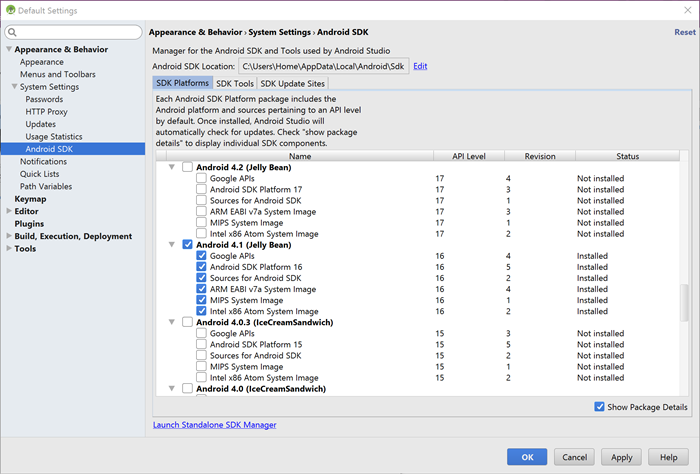Collapse Android 4.0.3 (IceCreamSandwich) group

pos(171,322)
